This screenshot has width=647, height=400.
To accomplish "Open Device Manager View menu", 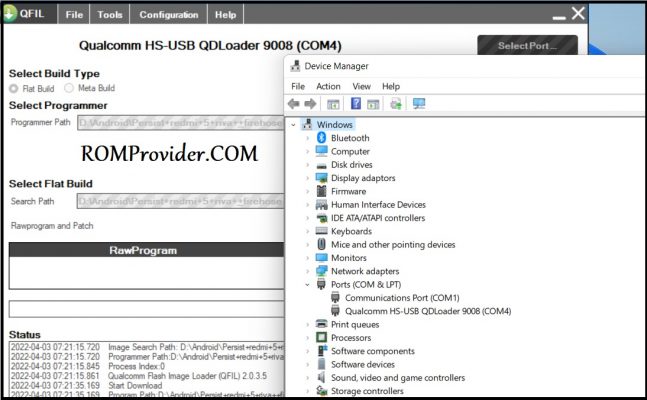I will pos(361,86).
